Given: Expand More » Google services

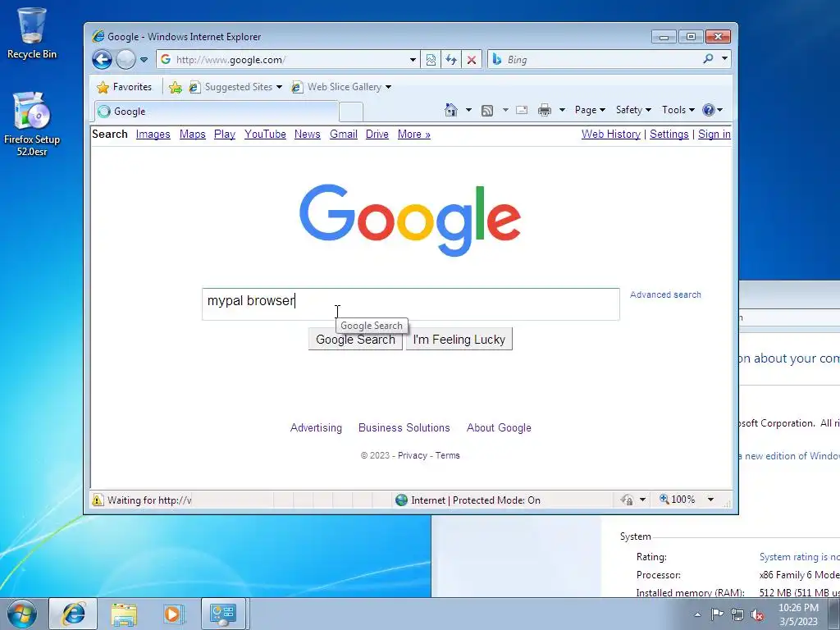Looking at the screenshot, I should tap(413, 134).
